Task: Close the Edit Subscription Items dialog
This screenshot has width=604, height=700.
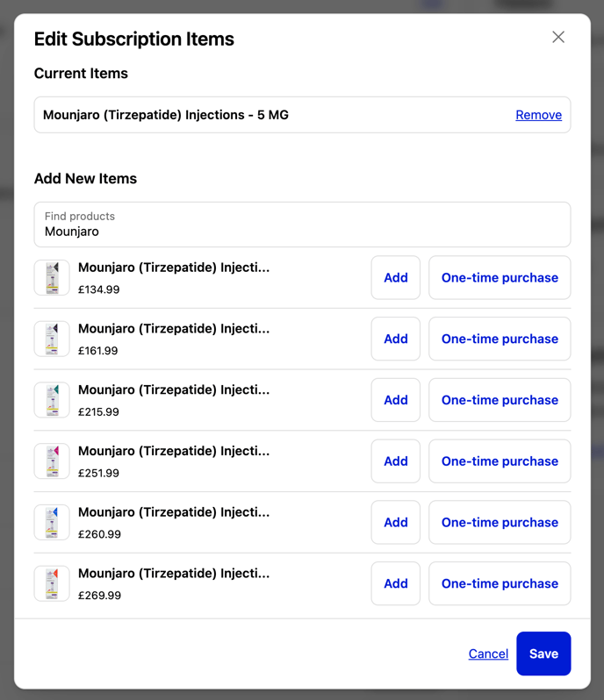Action: tap(558, 37)
